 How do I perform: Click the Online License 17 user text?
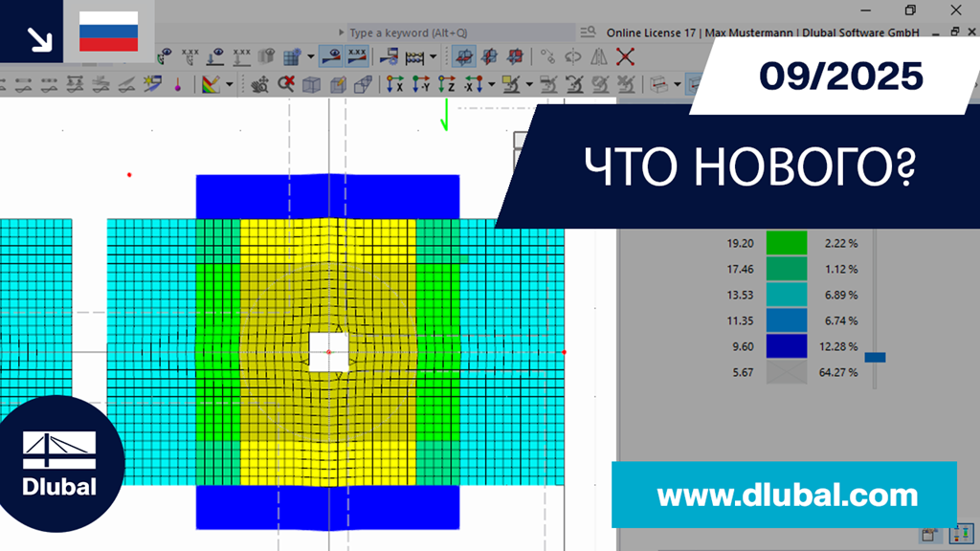tap(763, 33)
